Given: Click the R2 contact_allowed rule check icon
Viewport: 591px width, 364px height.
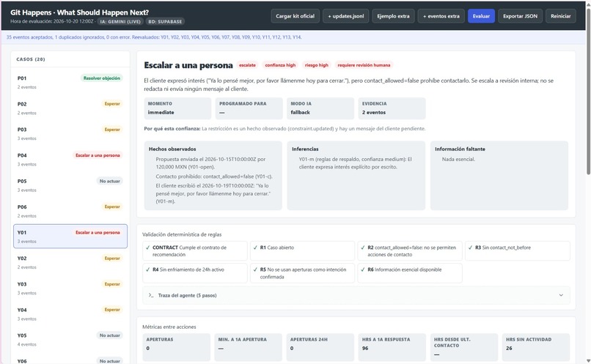Looking at the screenshot, I should (362, 248).
